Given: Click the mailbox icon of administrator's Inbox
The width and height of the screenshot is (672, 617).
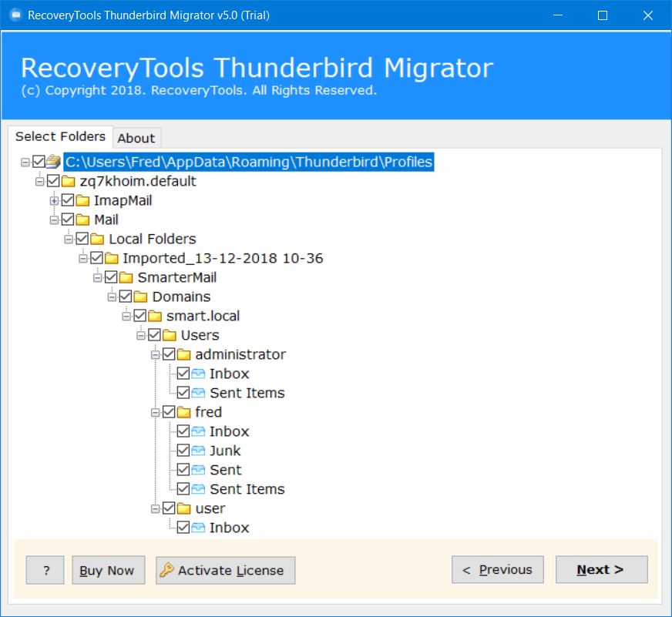Looking at the screenshot, I should pos(198,374).
